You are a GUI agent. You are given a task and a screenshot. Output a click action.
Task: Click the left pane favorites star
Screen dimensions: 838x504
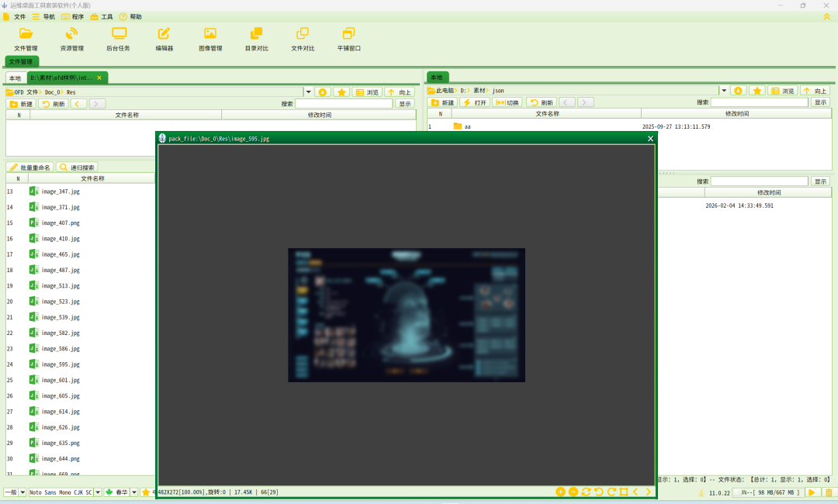tap(341, 91)
